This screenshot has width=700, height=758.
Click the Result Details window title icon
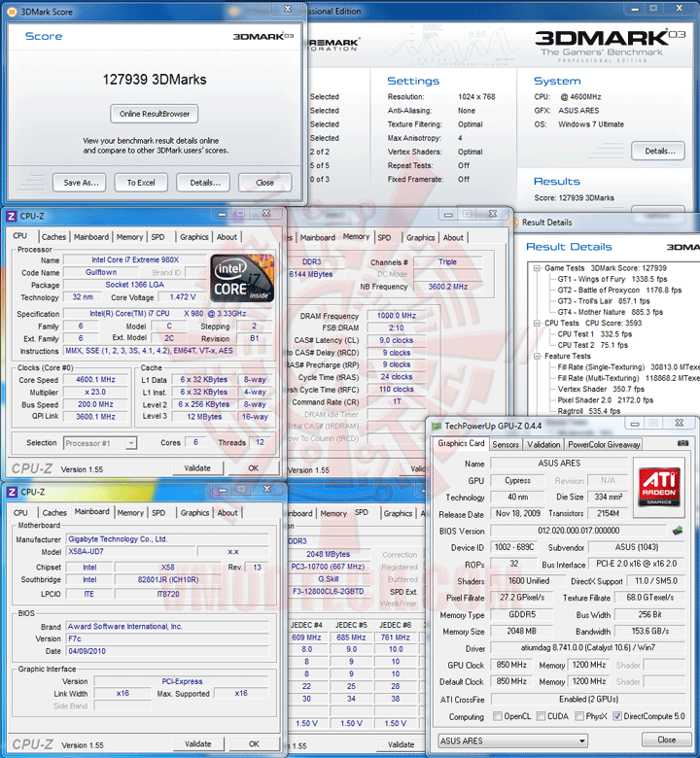click(x=514, y=223)
